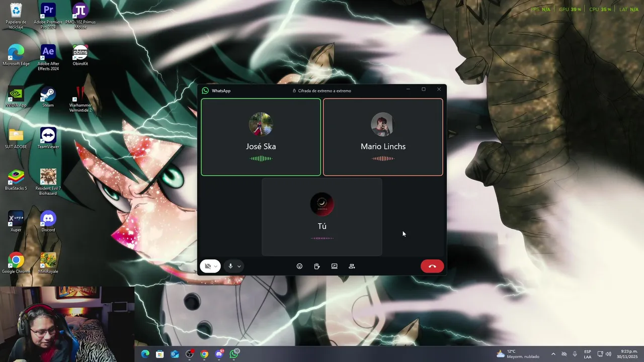Open MiniRoyale desktop shortcut
644x362 pixels.
[48, 263]
